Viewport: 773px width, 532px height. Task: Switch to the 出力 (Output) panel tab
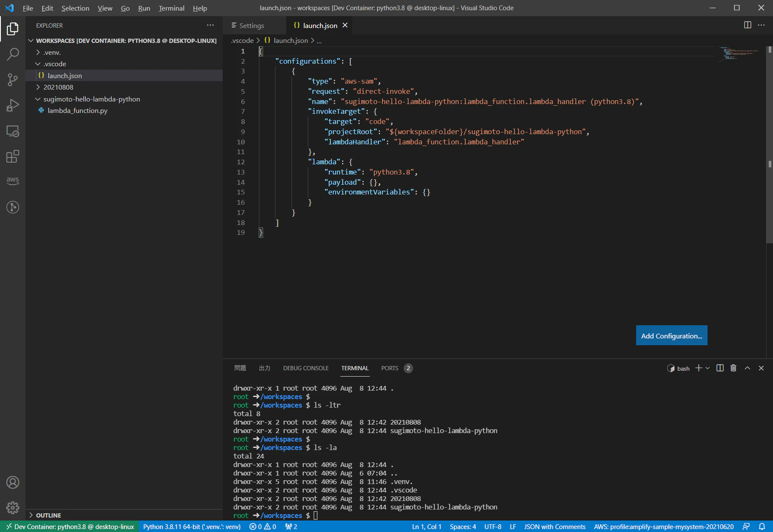(265, 368)
